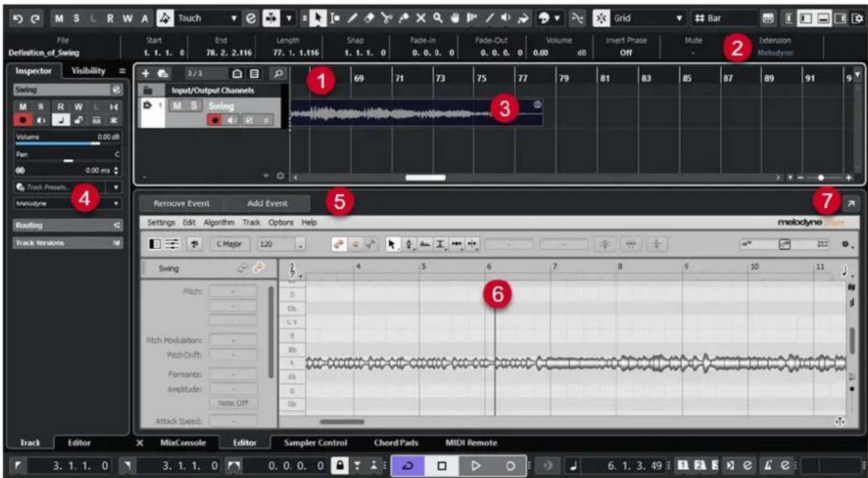This screenshot has width=868, height=478.
Task: Select the Comp hand tool
Action: tap(455, 17)
